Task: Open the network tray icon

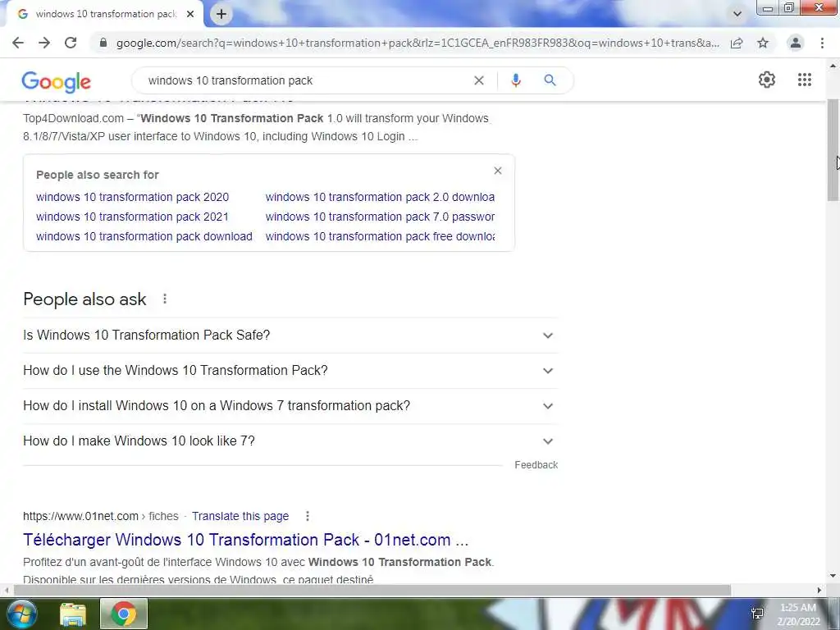Action: tap(757, 614)
